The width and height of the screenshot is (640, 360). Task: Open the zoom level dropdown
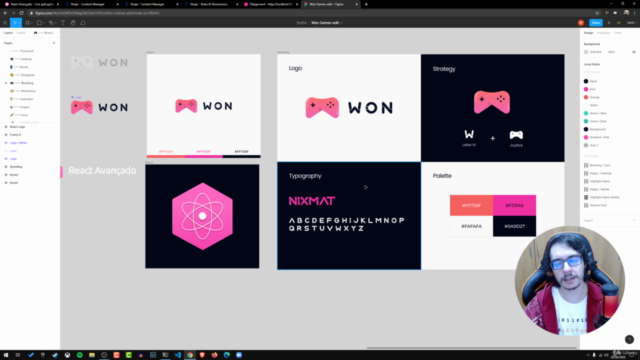[x=631, y=23]
